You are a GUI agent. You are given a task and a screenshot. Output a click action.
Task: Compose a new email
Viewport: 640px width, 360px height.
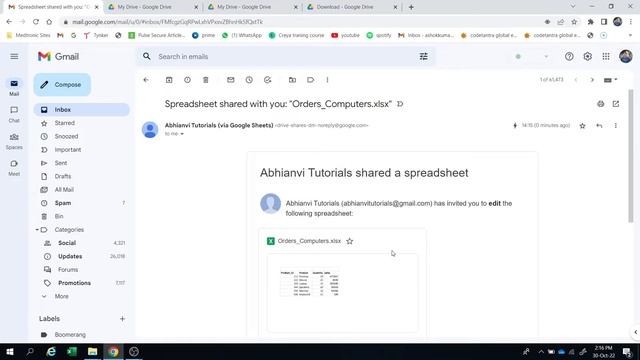tap(62, 84)
